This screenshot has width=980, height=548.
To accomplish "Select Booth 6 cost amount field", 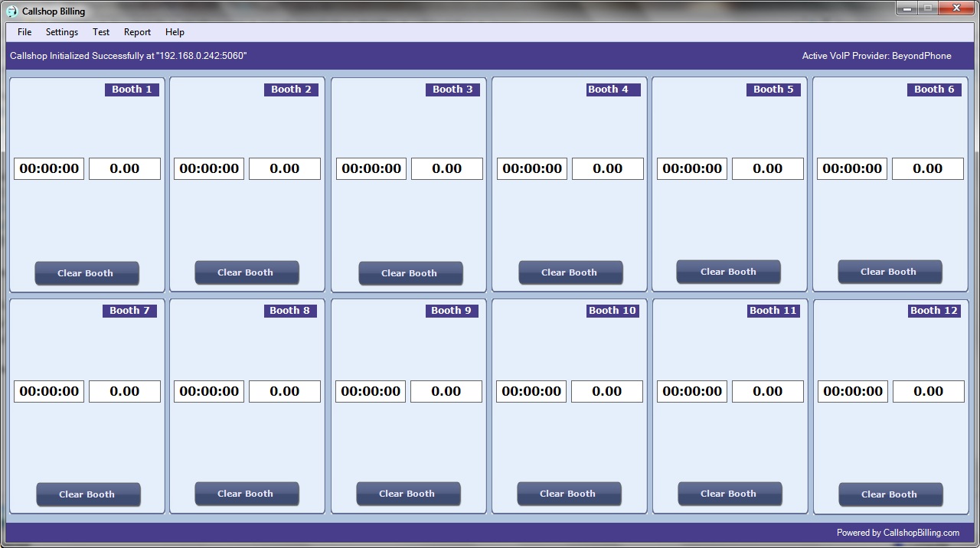I will click(x=928, y=168).
